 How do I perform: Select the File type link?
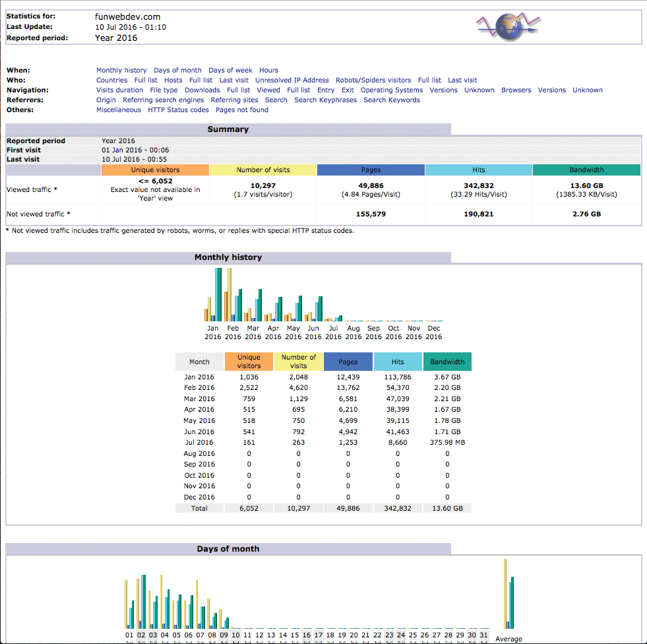coord(164,90)
